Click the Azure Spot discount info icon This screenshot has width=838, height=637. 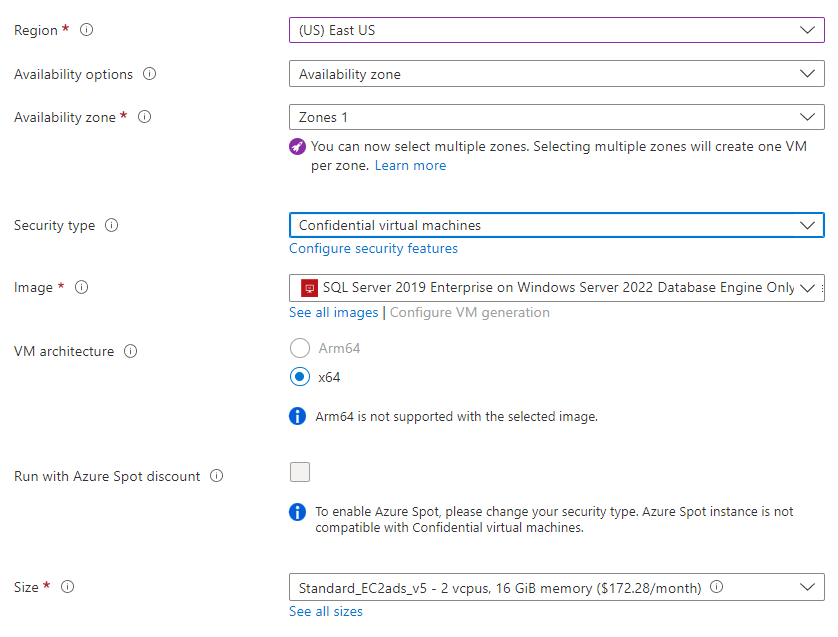[217, 476]
